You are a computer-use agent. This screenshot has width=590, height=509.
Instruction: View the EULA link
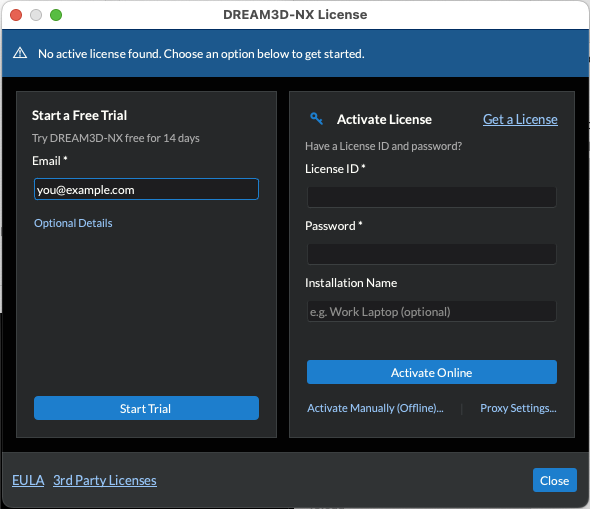(x=28, y=480)
